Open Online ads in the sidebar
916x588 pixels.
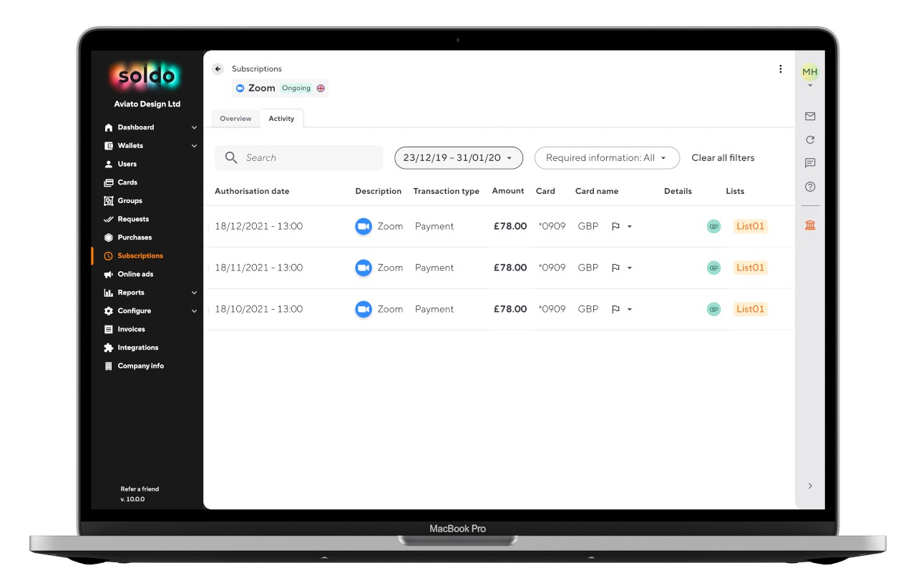(x=135, y=274)
